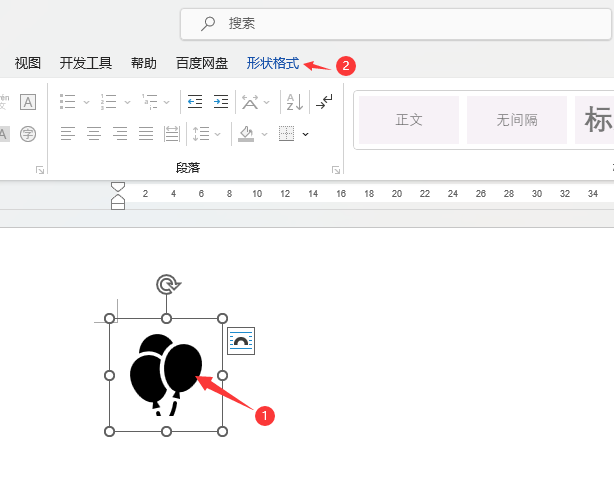The height and width of the screenshot is (493, 614).
Task: Open bullet list dropdown arrow
Action: pos(87,102)
